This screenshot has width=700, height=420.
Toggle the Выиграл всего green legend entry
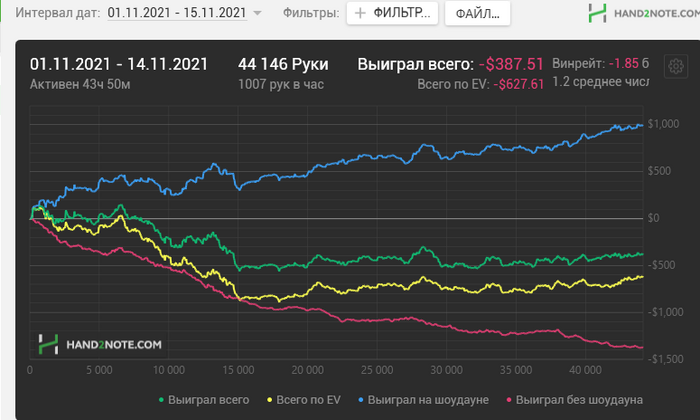pyautogui.click(x=204, y=400)
